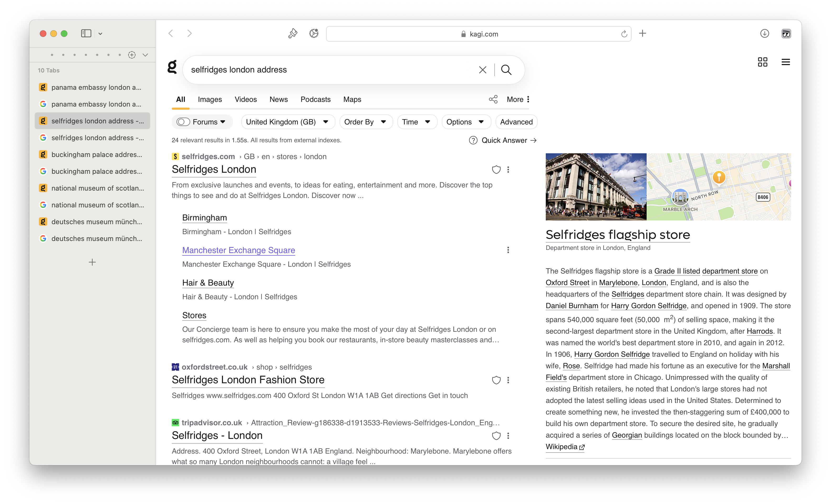The width and height of the screenshot is (831, 504).
Task: Click the Selfridges map thumbnail
Action: (x=718, y=187)
